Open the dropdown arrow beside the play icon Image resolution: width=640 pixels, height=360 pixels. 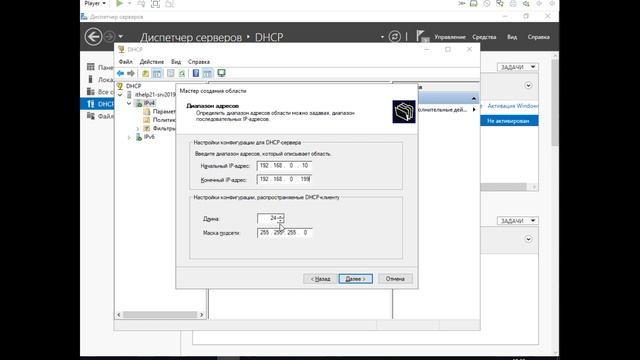pos(130,4)
